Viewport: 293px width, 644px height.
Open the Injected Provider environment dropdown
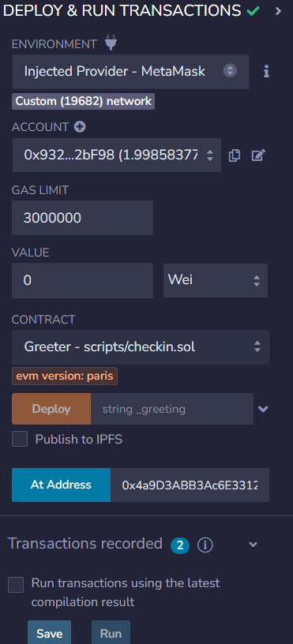point(130,72)
